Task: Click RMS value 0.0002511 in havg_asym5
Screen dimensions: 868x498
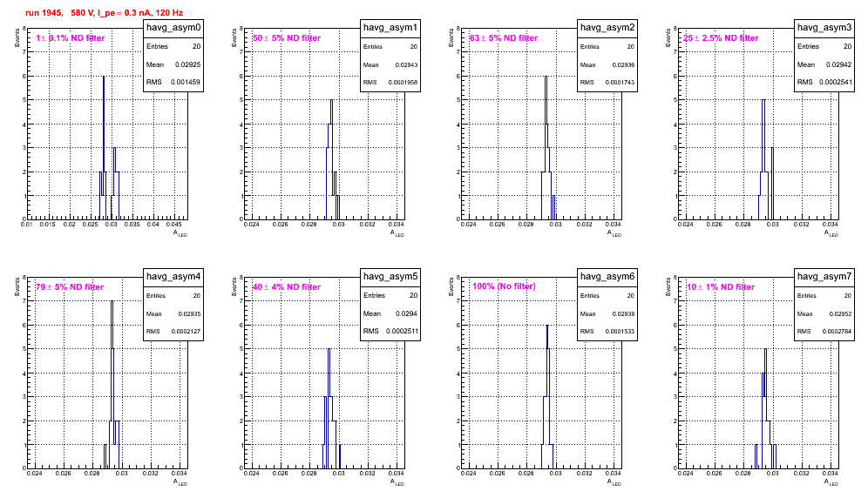Action: 403,332
